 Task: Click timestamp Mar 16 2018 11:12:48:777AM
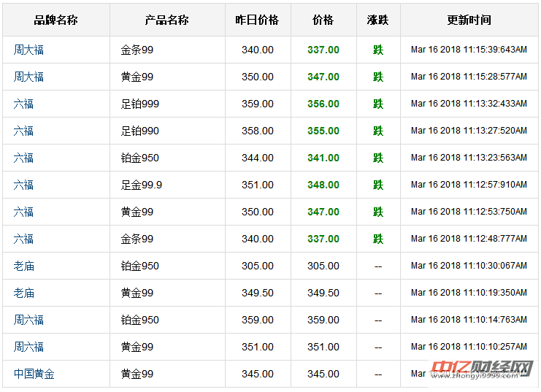pyautogui.click(x=469, y=239)
